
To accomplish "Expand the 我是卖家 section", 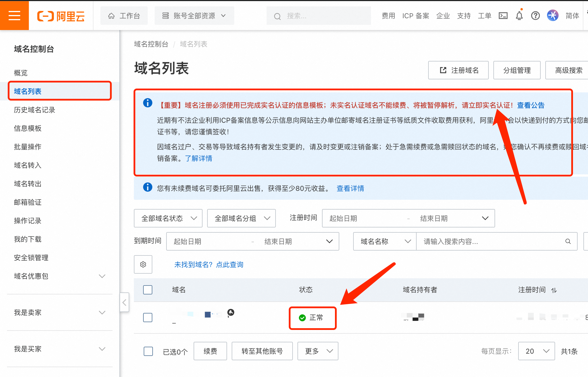I will click(60, 312).
